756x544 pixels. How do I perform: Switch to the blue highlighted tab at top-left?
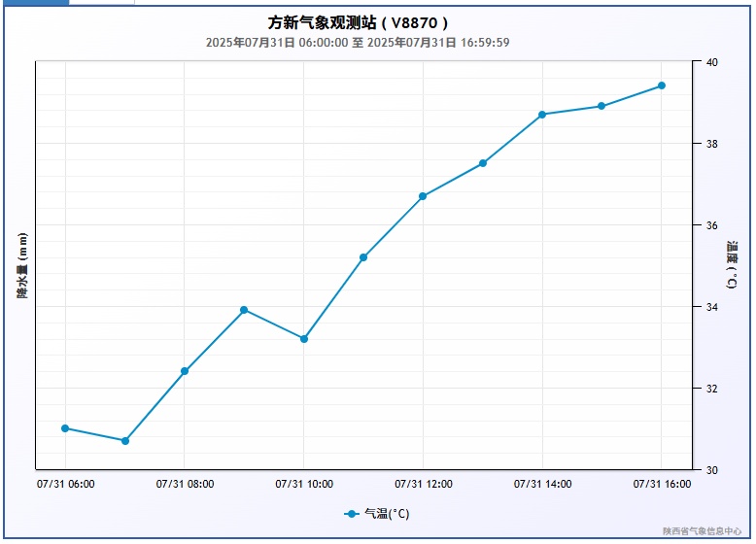coord(34,3)
